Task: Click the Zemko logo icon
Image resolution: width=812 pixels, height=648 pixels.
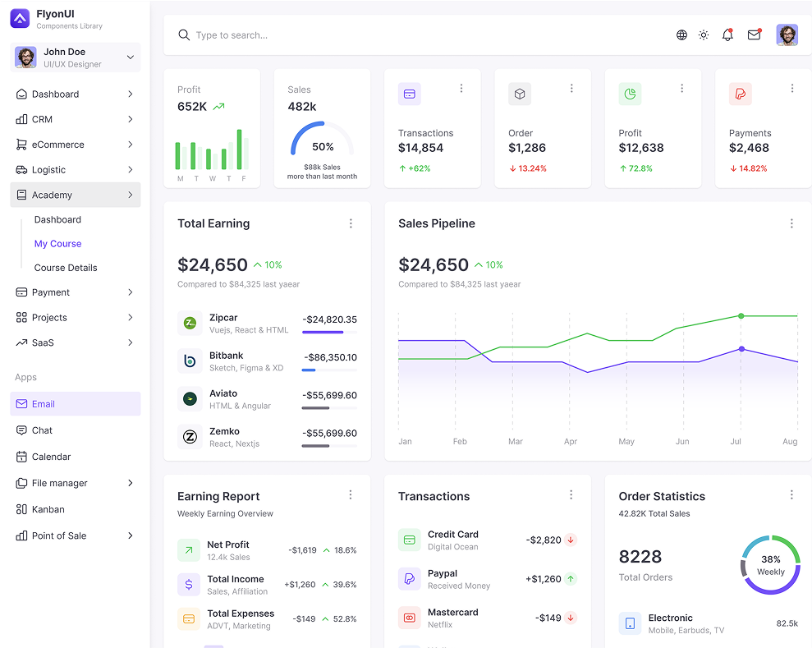Action: click(x=190, y=437)
